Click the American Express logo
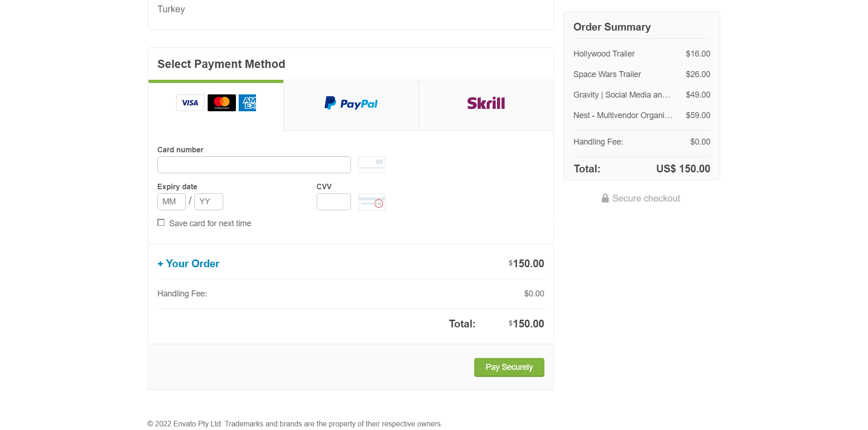This screenshot has height=430, width=868. [247, 103]
